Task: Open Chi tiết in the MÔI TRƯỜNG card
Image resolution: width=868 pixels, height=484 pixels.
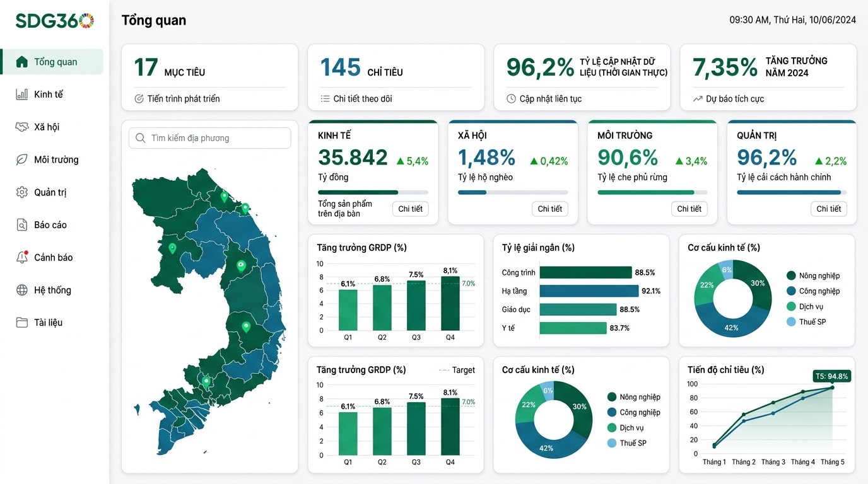Action: (689, 209)
